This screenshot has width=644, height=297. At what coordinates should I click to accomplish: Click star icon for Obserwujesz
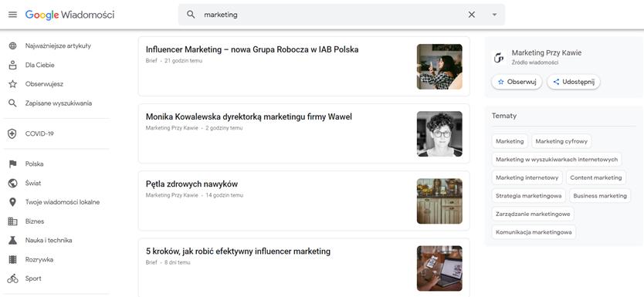[x=12, y=84]
